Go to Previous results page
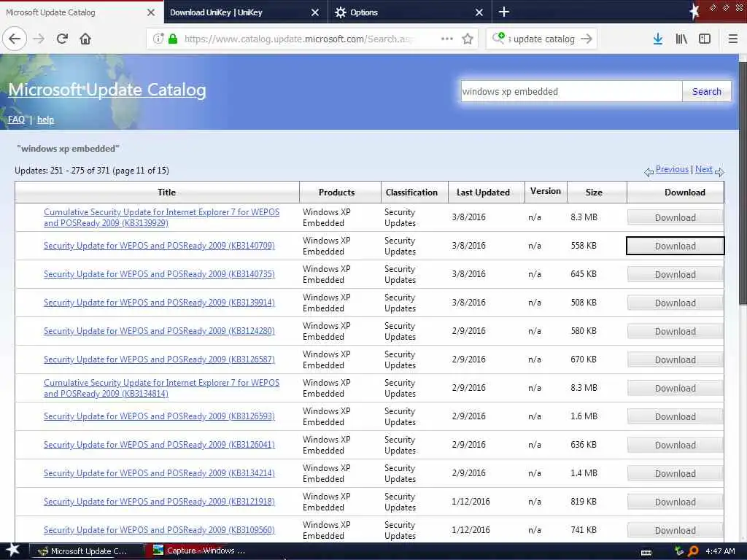Viewport: 747px width, 560px height. (x=672, y=169)
